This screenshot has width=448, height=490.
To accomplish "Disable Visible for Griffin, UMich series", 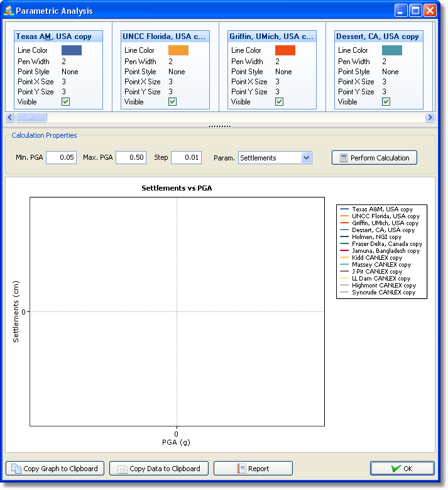I will tap(280, 101).
